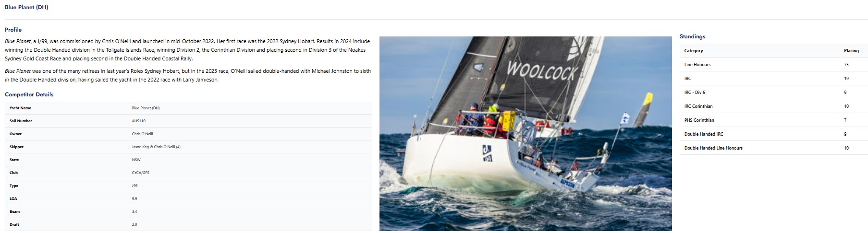The width and height of the screenshot is (868, 233).
Task: Click the Blue Planet (DH) page title
Action: (26, 7)
